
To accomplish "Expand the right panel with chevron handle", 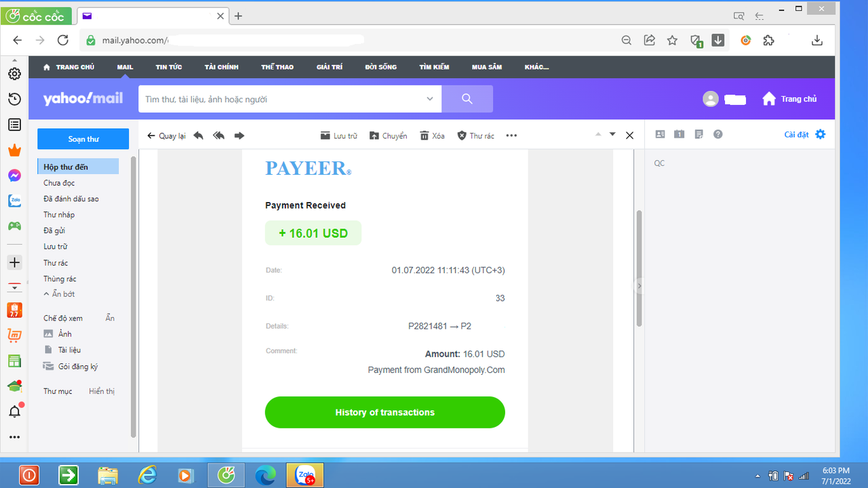I will [x=639, y=287].
